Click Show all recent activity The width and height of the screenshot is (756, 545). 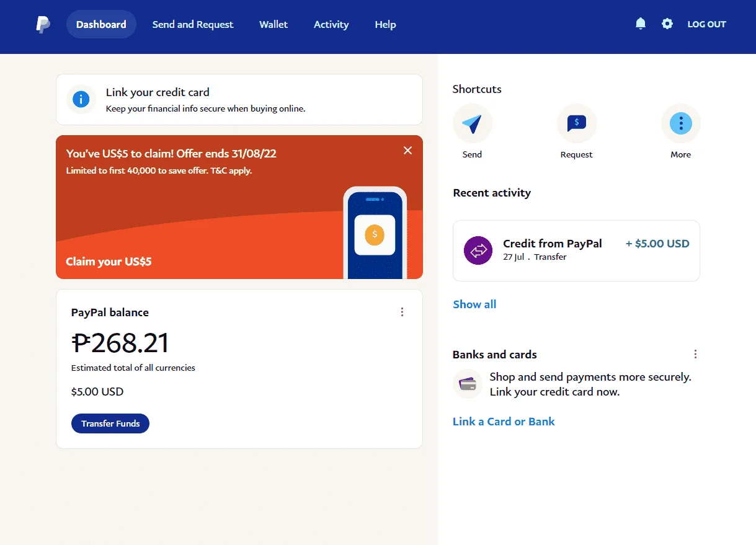coord(474,304)
